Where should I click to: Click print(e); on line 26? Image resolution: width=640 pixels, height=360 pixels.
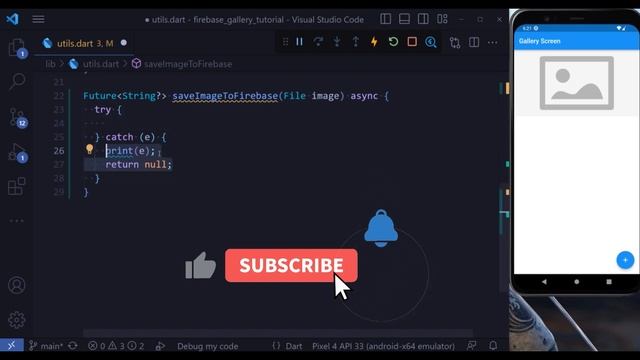(130, 151)
